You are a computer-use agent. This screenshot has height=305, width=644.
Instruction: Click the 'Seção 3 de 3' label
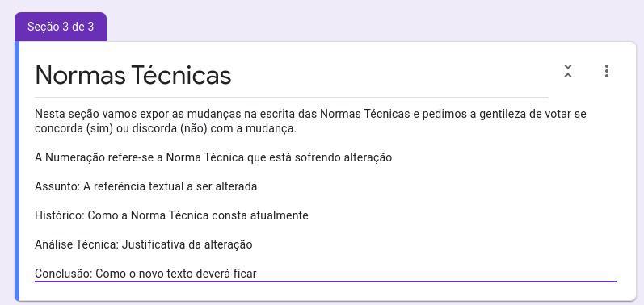[61, 27]
